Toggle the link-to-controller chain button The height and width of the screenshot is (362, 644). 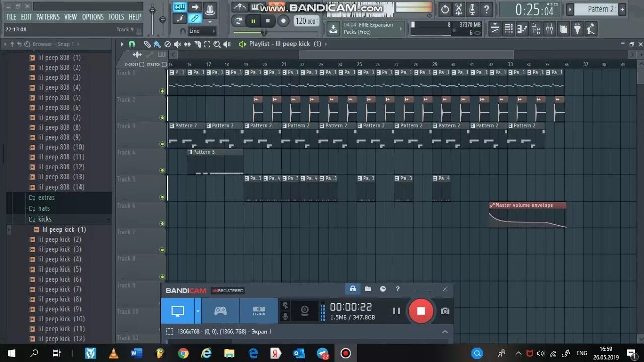(194, 19)
